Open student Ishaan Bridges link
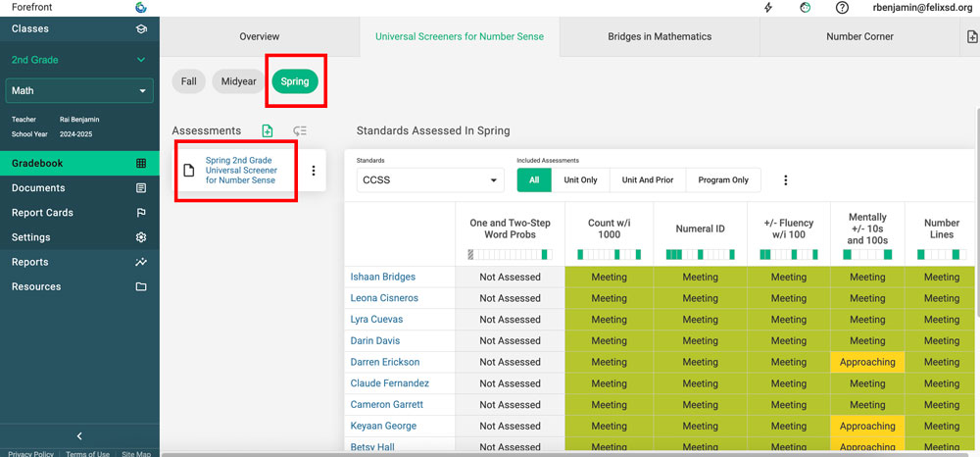Image resolution: width=980 pixels, height=457 pixels. pyautogui.click(x=383, y=277)
